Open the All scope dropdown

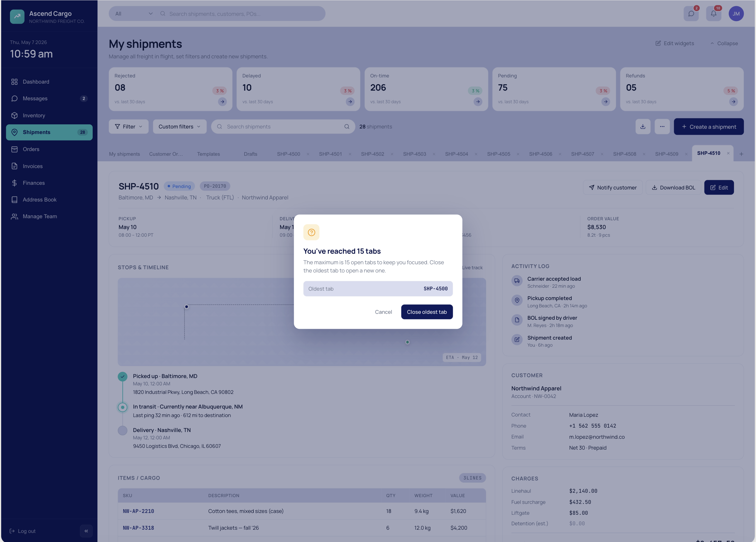tap(134, 14)
